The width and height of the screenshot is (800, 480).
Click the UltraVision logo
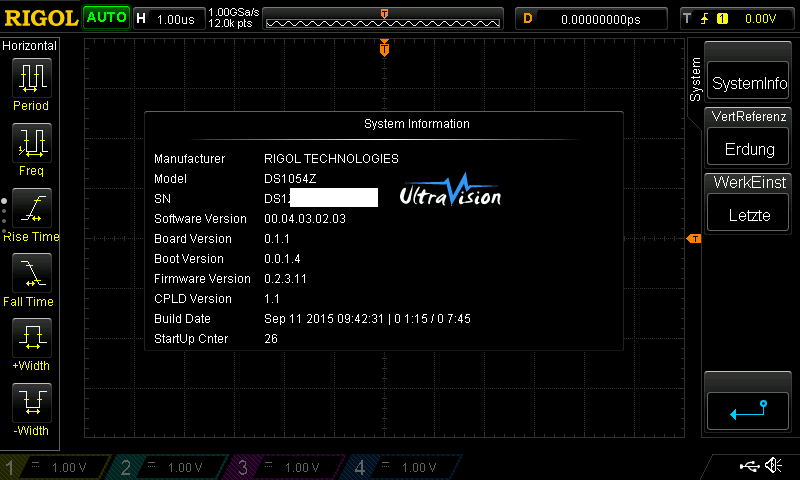point(450,190)
